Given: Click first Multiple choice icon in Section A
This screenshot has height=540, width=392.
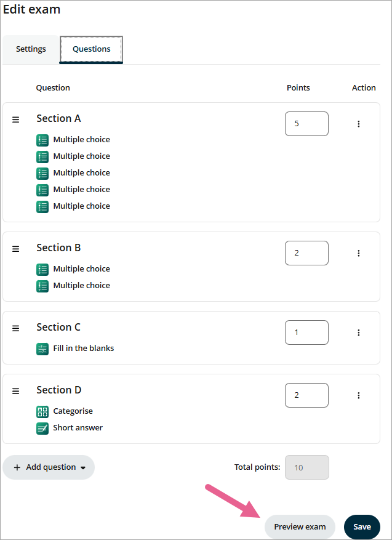Looking at the screenshot, I should pyautogui.click(x=42, y=140).
